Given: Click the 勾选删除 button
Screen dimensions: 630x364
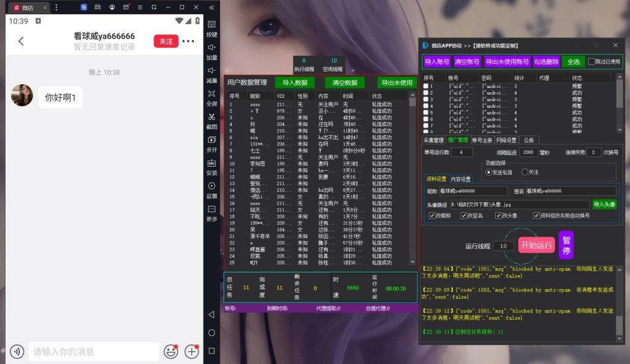Looking at the screenshot, I should tap(546, 61).
